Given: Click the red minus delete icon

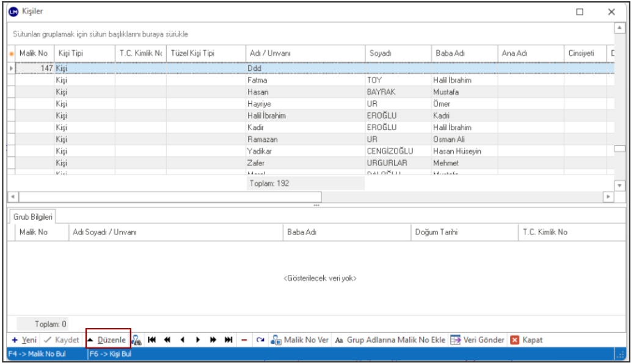Looking at the screenshot, I should click(244, 340).
